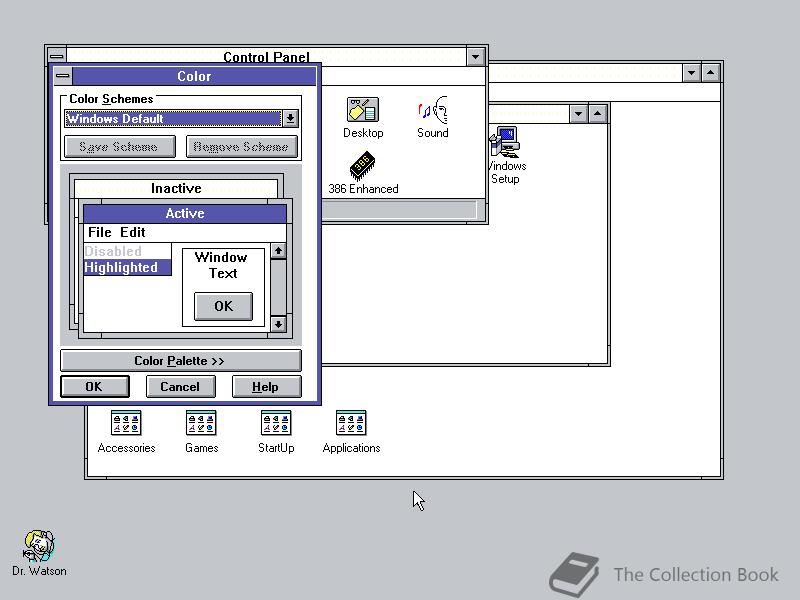The height and width of the screenshot is (600, 800).
Task: Open the Windows Setup icon
Action: 505,155
